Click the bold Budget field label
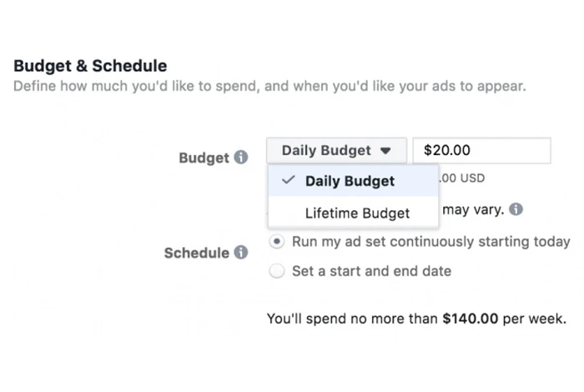The image size is (584, 392). [204, 158]
